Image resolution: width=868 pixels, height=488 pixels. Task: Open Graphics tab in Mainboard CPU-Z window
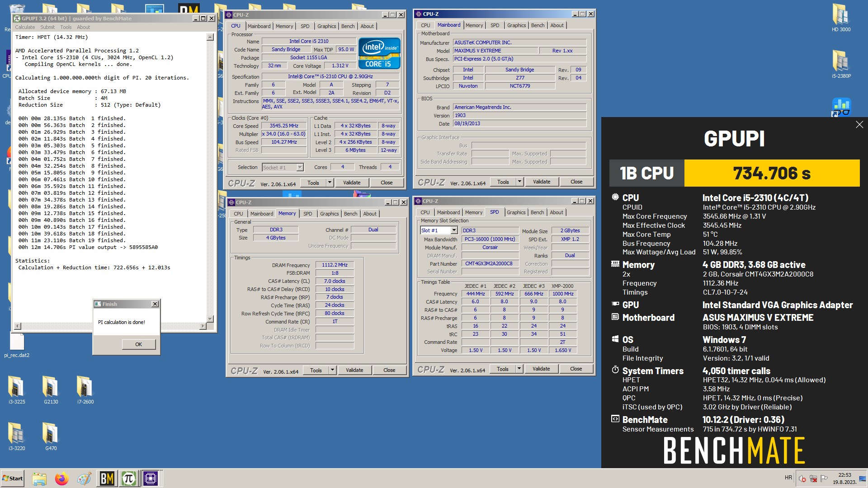tap(516, 25)
